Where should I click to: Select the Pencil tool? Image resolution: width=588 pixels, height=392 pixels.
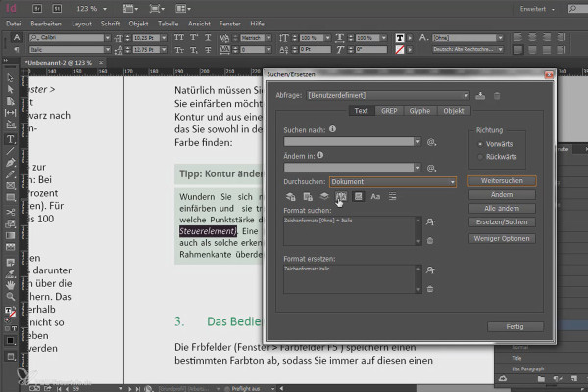10,174
